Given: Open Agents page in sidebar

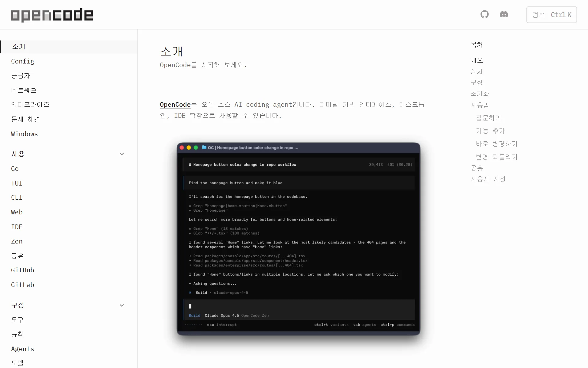Looking at the screenshot, I should [23, 349].
